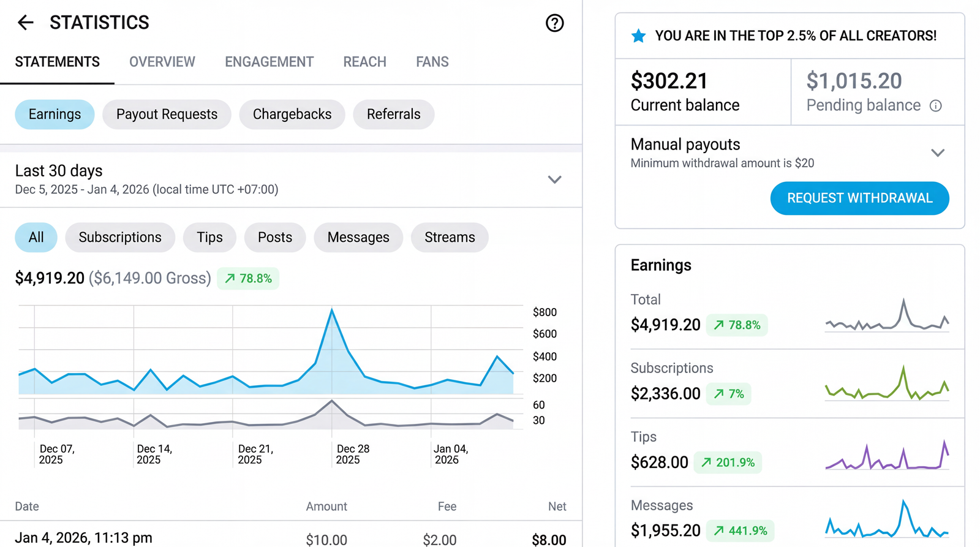Open the Payout Requests section
The height and width of the screenshot is (547, 980).
point(167,115)
